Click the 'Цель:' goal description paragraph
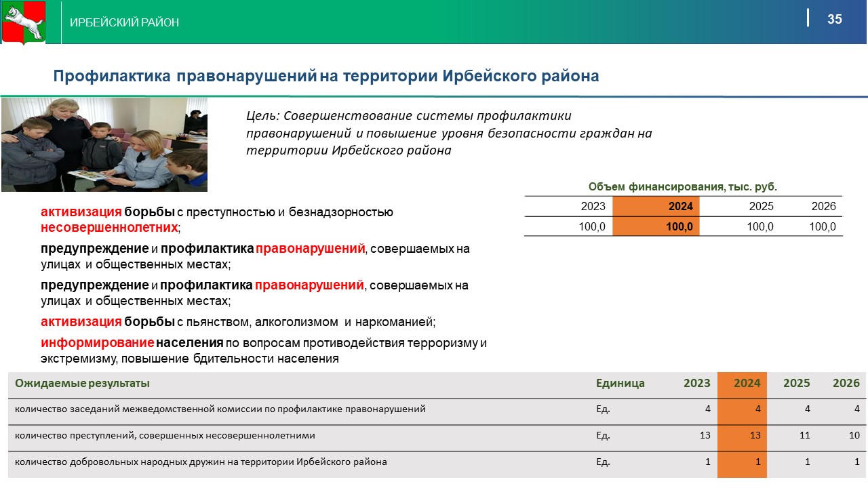Viewport: 868px width, 488px height. pos(448,133)
